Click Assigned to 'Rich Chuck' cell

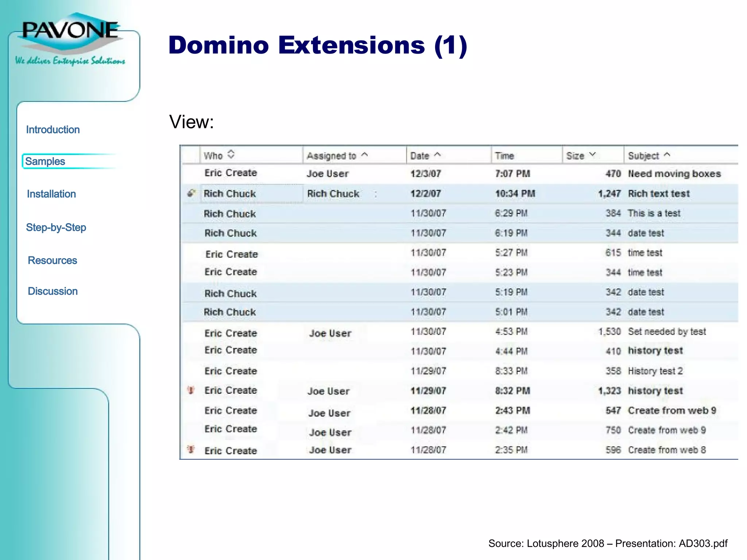point(333,194)
